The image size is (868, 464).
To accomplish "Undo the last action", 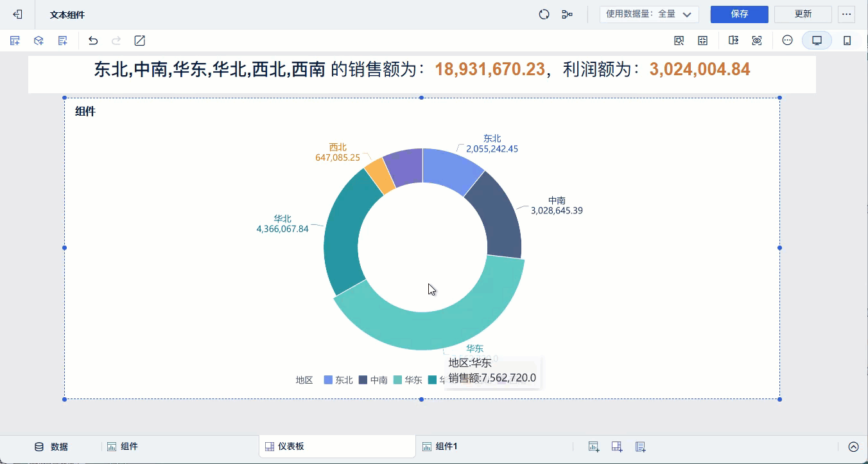I will [93, 40].
